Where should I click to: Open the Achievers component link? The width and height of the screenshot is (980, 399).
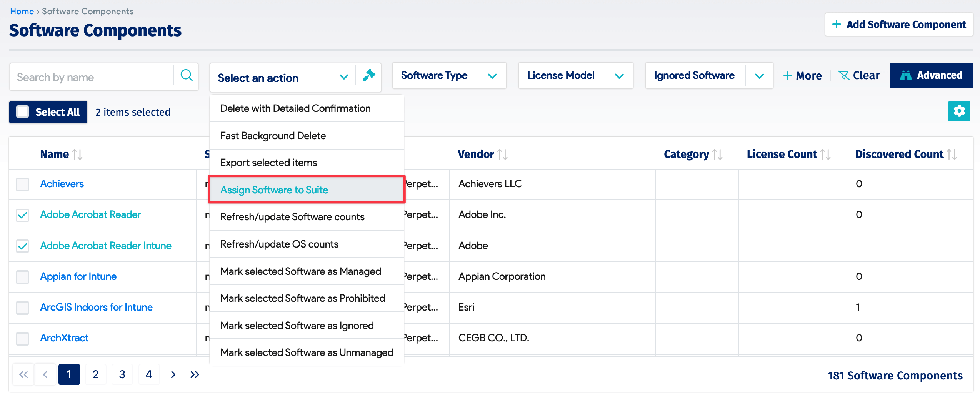[x=62, y=184]
